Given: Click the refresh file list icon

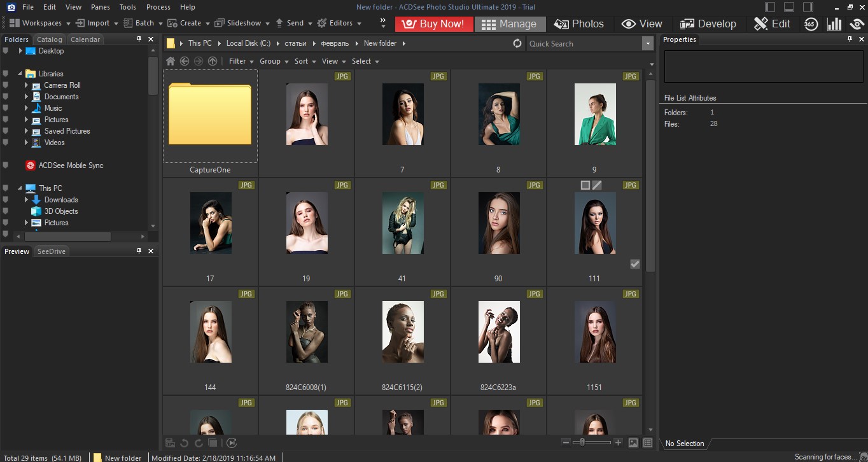Looking at the screenshot, I should [x=517, y=43].
